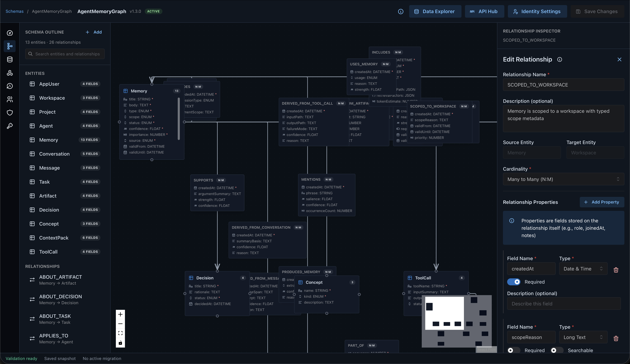
Task: Select the SUPPORTS relationship card on canvas
Action: click(217, 193)
